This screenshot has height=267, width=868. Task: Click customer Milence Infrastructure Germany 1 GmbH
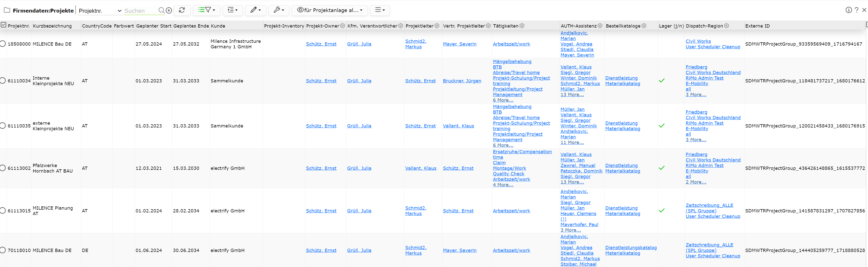(236, 44)
